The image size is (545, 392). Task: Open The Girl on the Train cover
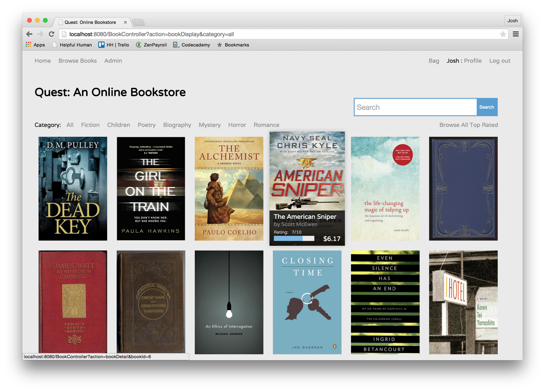(x=151, y=189)
